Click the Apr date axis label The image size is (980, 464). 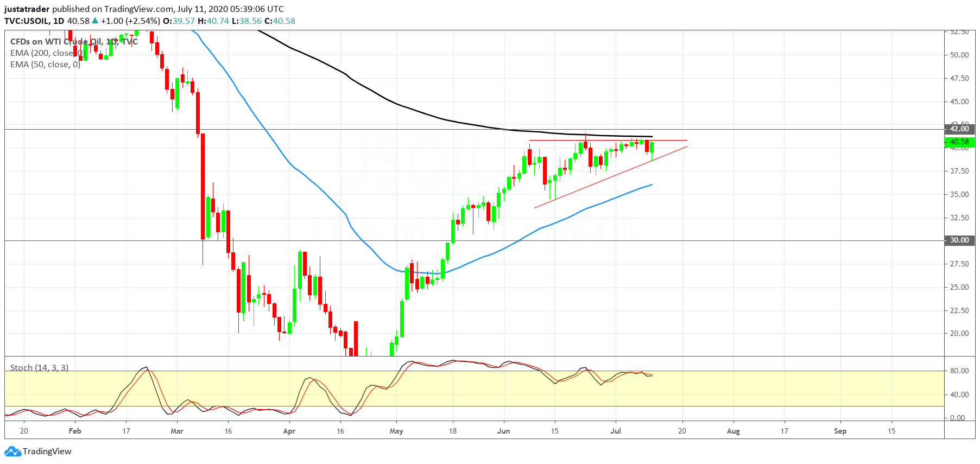[289, 431]
